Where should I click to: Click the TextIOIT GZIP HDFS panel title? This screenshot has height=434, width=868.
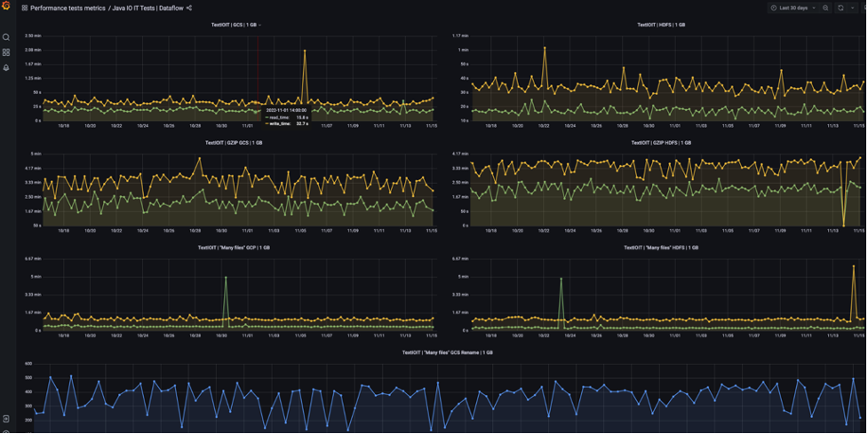point(660,142)
